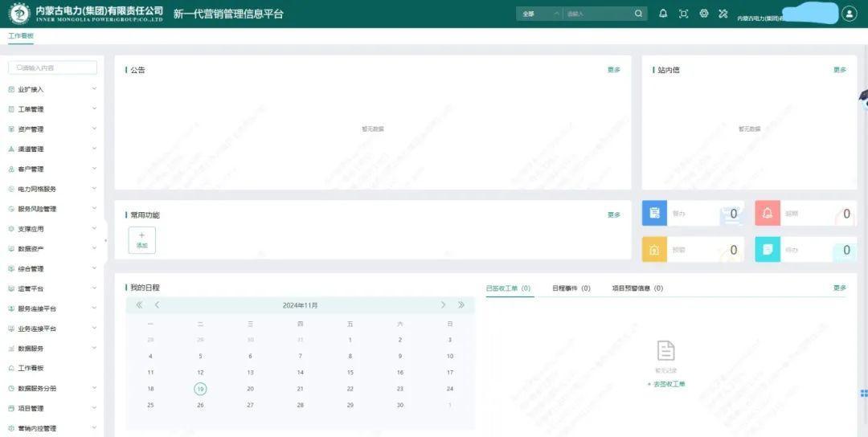Expand the 电力网格服务 sidebar menu
Viewport: 868px width, 437px height.
point(52,189)
